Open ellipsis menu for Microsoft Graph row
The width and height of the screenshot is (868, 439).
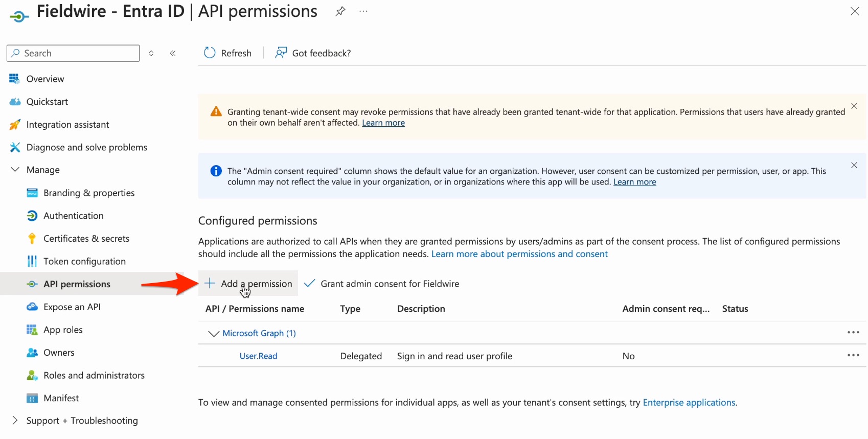853,332
